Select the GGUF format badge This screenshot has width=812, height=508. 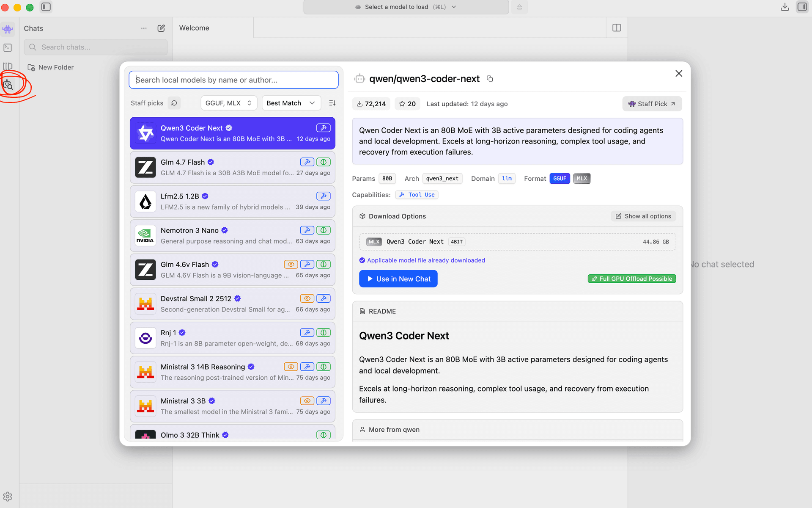(x=560, y=179)
